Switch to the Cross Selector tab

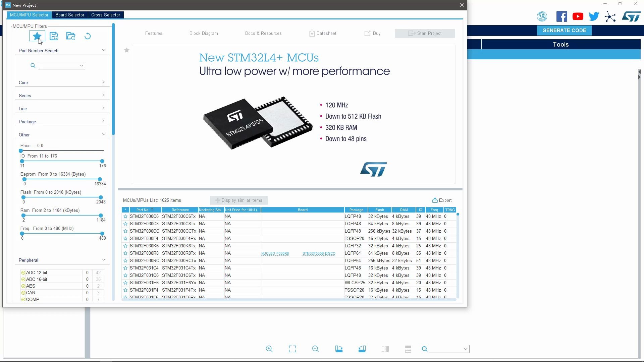(x=106, y=15)
